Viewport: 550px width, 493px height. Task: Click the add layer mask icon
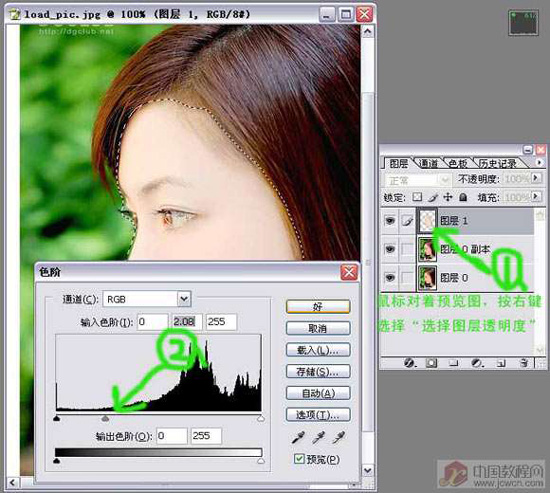point(431,362)
